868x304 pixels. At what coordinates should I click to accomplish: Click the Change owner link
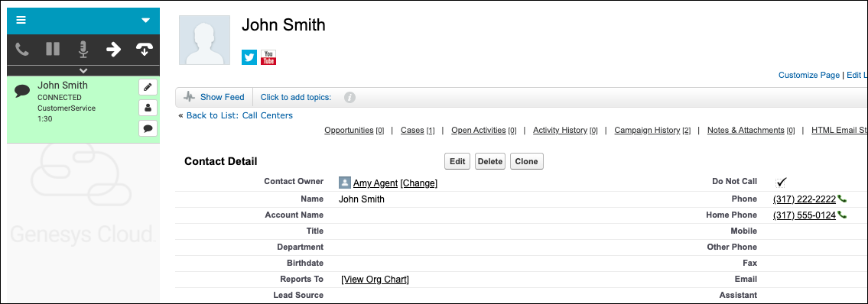coord(419,183)
